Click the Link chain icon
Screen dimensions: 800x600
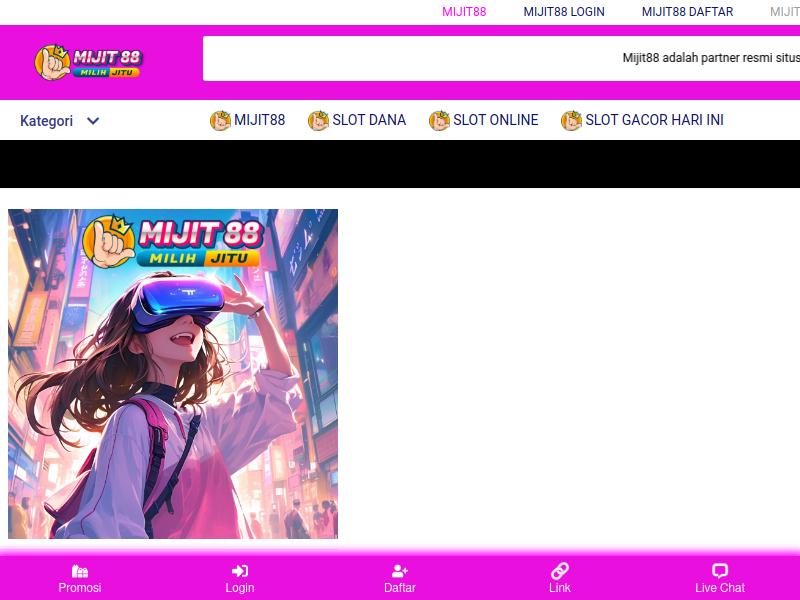[560, 571]
